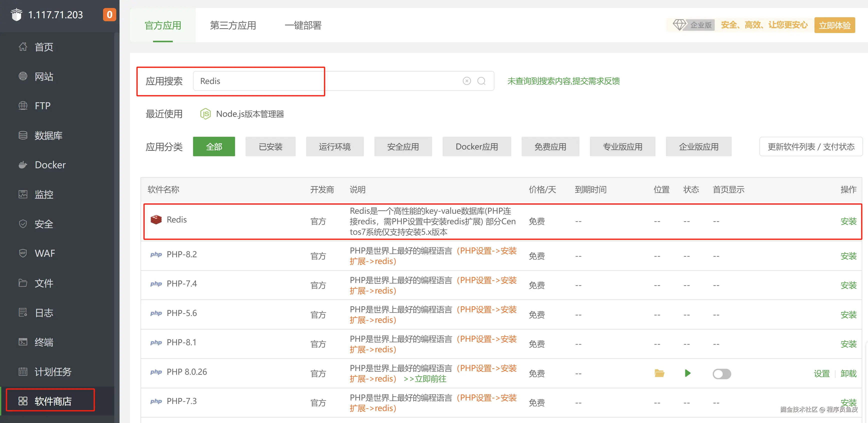Screen dimensions: 868x423
Task: Click the search magnifier icon
Action: pos(481,81)
